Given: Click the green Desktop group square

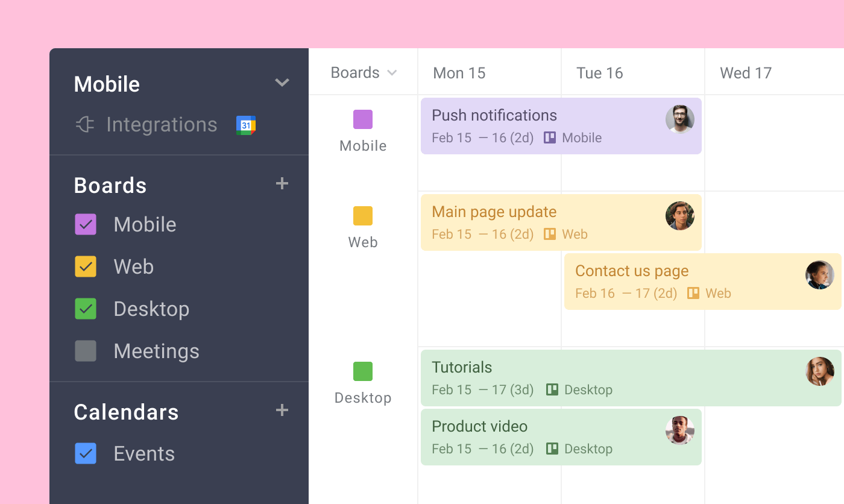Looking at the screenshot, I should pos(362,371).
